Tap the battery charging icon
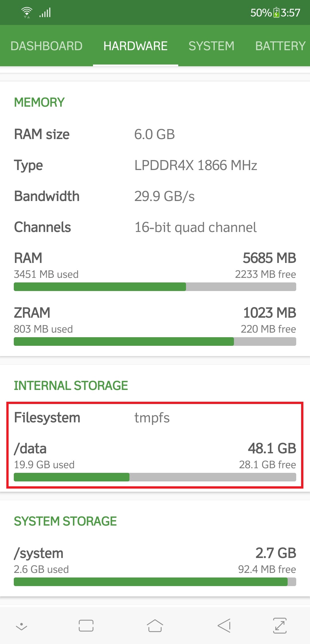310x644 pixels. point(276,13)
